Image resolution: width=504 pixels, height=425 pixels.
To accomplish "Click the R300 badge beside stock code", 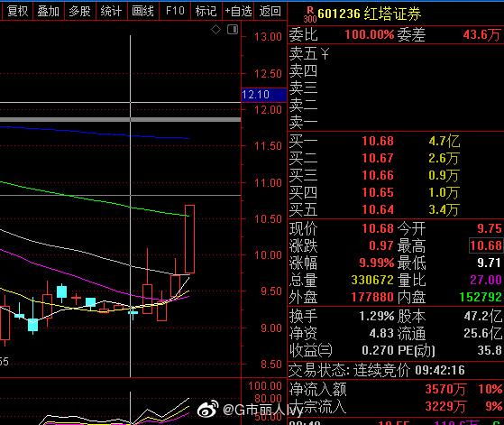I will pyautogui.click(x=310, y=15).
